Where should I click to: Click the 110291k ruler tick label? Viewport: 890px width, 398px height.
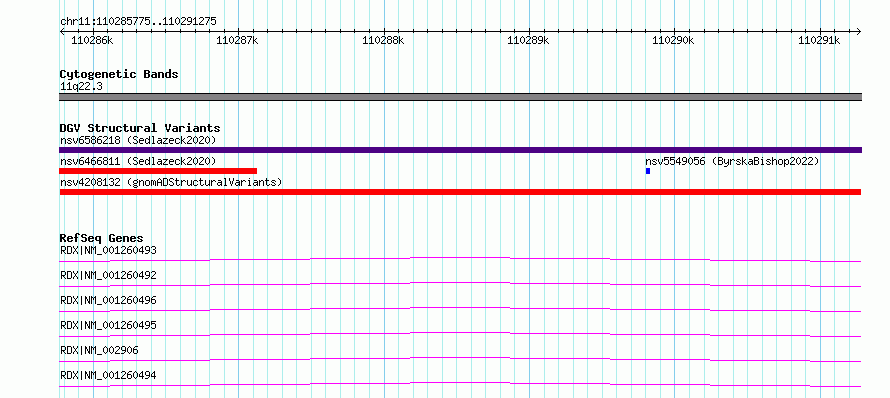click(x=819, y=40)
